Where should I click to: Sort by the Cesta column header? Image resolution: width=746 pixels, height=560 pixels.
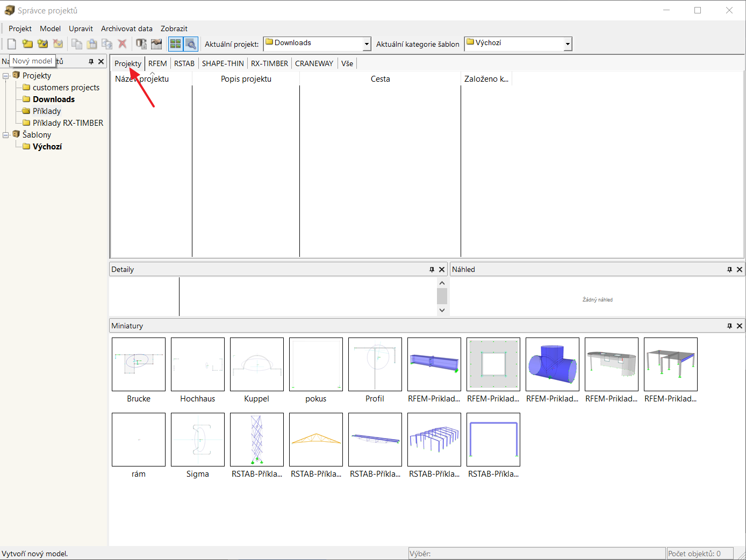click(x=381, y=79)
